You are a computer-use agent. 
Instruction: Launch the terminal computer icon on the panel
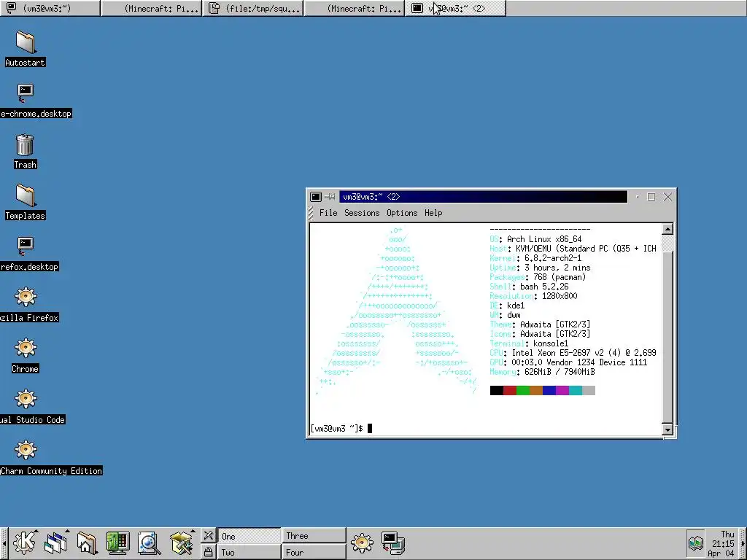(x=393, y=542)
